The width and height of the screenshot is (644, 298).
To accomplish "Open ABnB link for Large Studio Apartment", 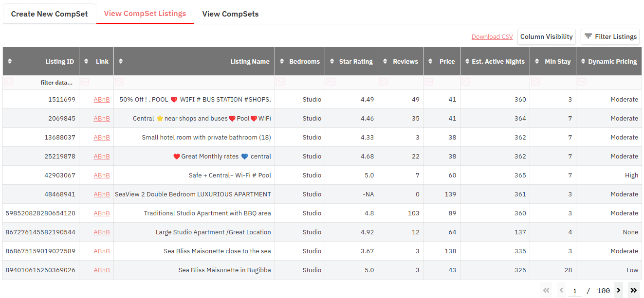I will 102,232.
